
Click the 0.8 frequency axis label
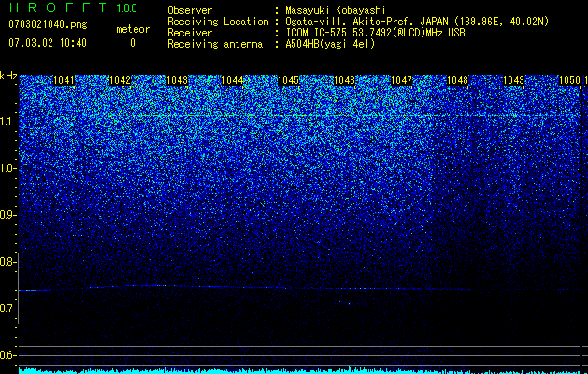pyautogui.click(x=7, y=262)
